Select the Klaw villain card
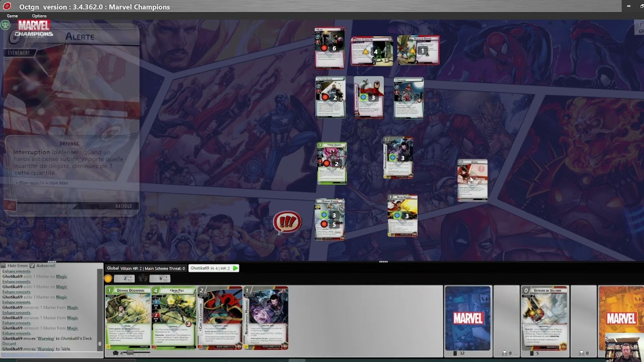The image size is (644, 362). [x=330, y=48]
